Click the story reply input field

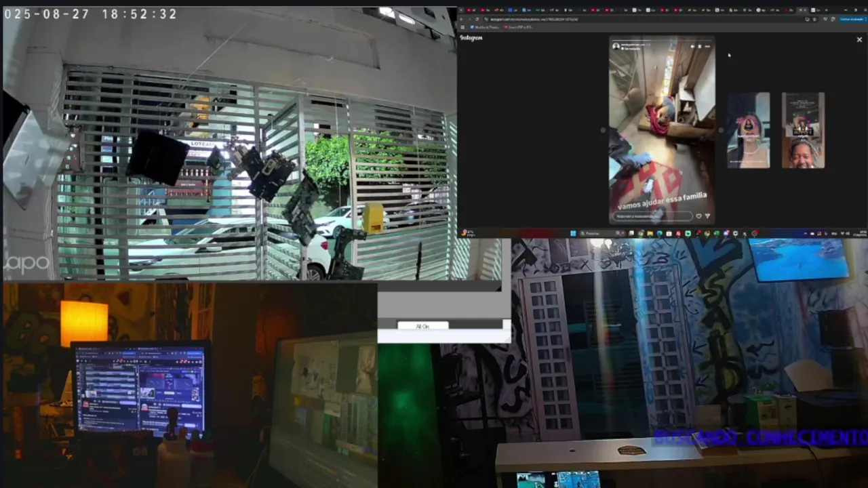pos(652,216)
